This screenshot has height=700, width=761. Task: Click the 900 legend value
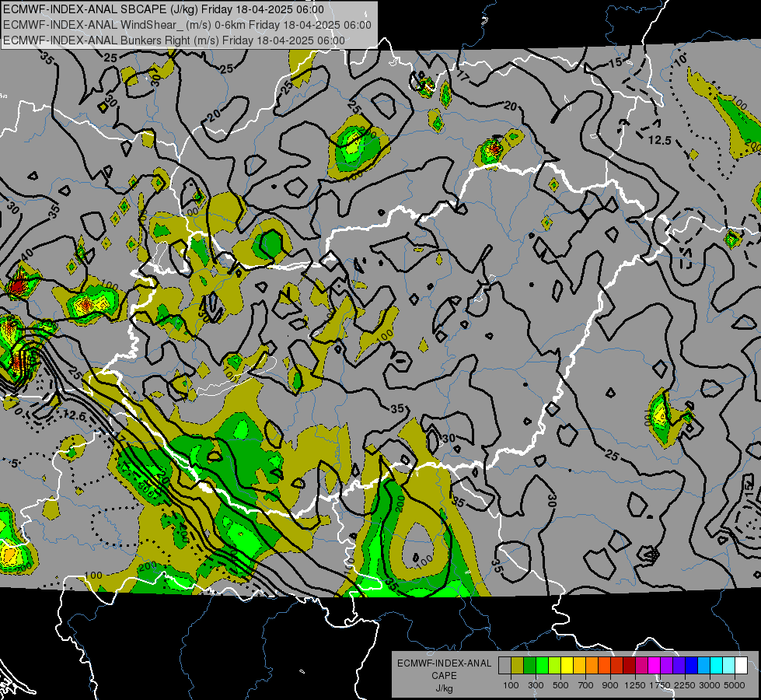coord(610,685)
